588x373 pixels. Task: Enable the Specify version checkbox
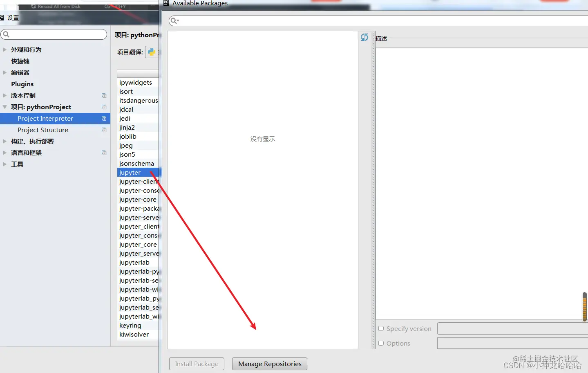tap(381, 328)
